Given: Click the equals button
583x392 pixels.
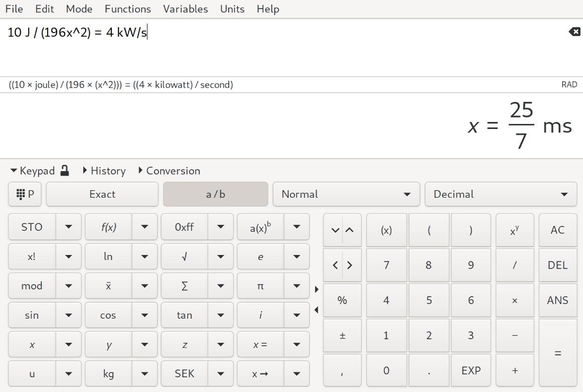Looking at the screenshot, I should [x=558, y=353].
